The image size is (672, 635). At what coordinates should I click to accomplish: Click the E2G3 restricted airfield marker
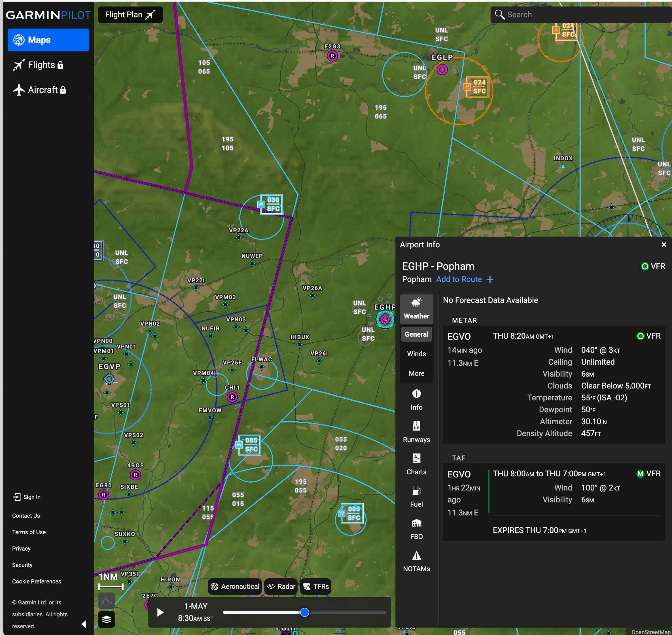coord(332,56)
